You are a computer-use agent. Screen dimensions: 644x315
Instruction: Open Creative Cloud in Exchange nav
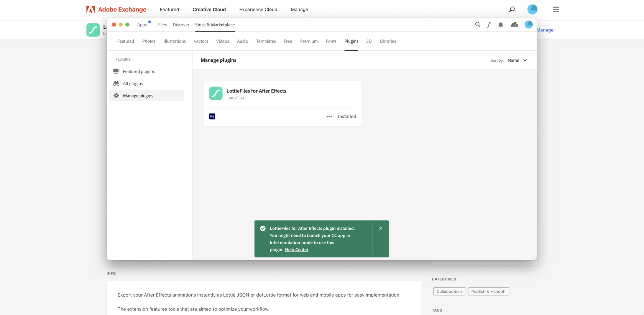[x=209, y=9]
